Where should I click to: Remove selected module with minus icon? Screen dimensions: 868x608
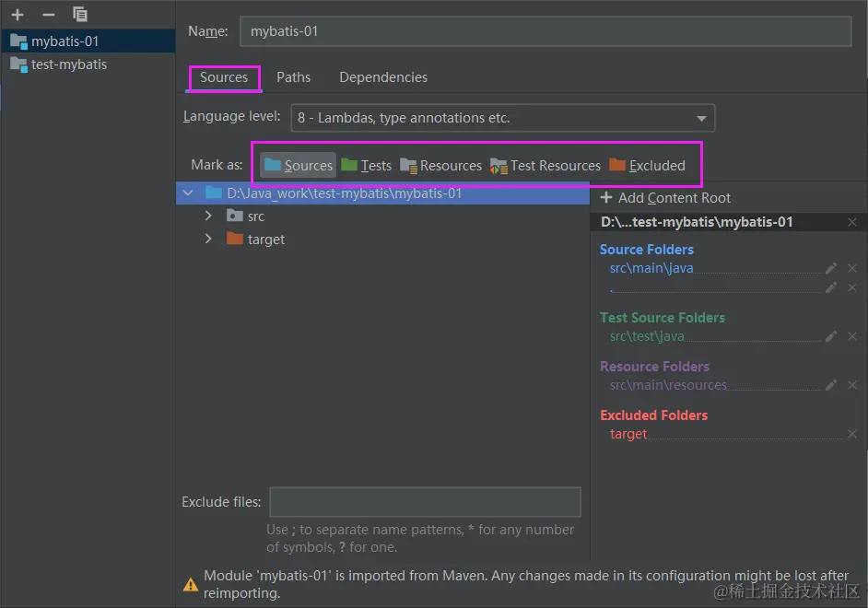[49, 15]
